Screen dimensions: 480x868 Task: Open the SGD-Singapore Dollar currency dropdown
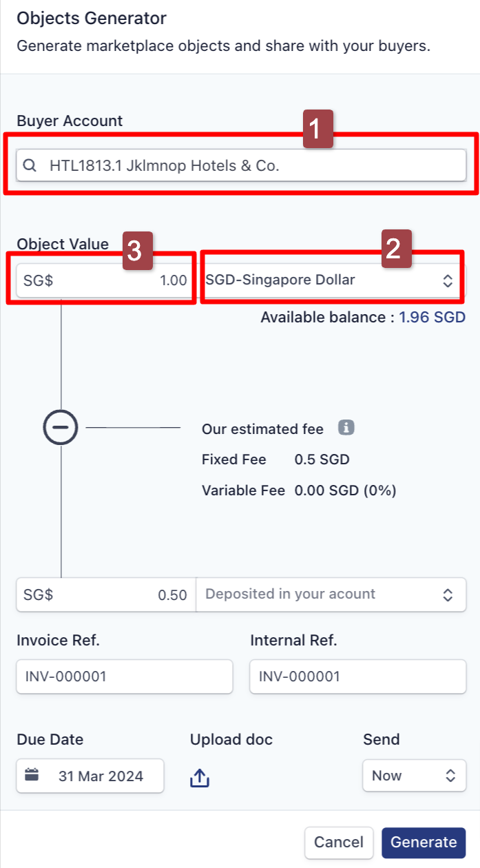click(x=331, y=280)
